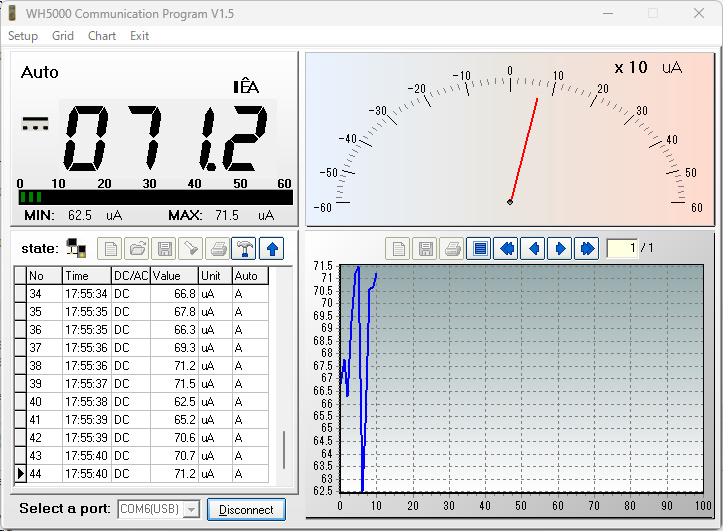
Task: Open the Grid menu
Action: point(63,36)
